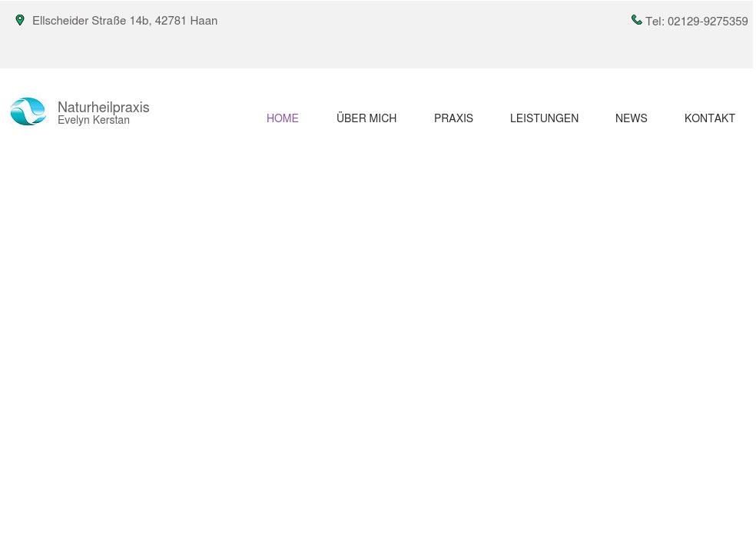Go to the ÜBER MICH page

point(366,118)
